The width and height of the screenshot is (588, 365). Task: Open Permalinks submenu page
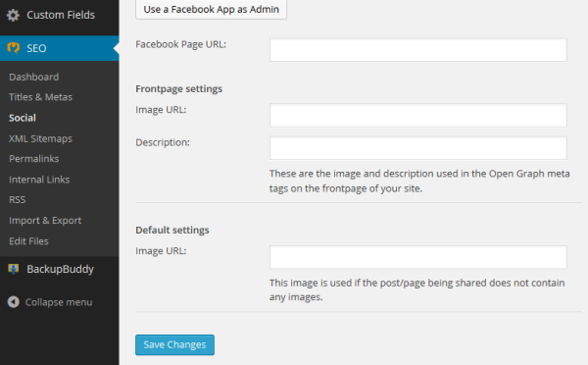point(33,159)
